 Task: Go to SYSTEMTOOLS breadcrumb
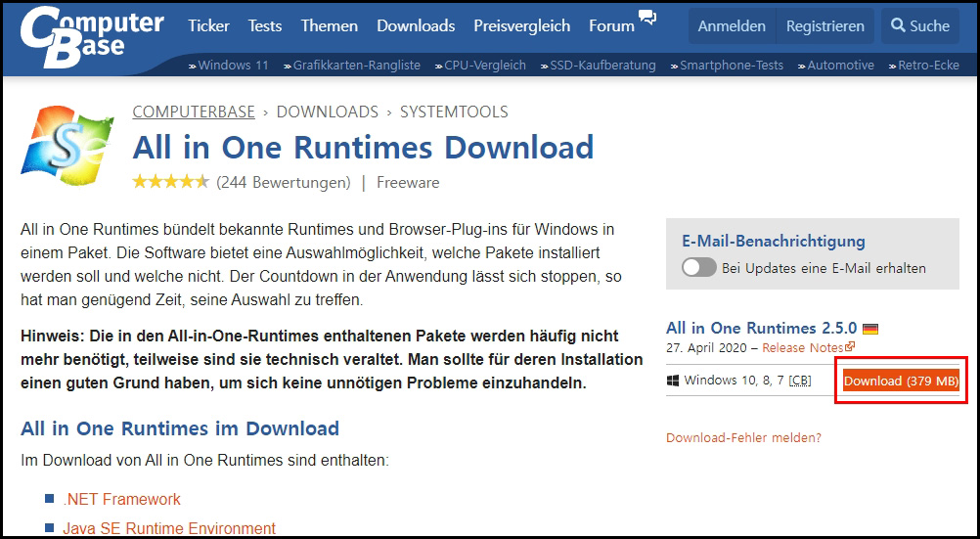click(x=455, y=112)
